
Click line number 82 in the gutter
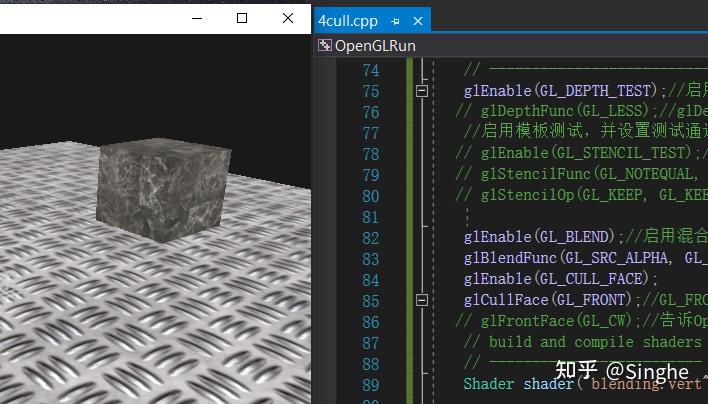(x=371, y=238)
